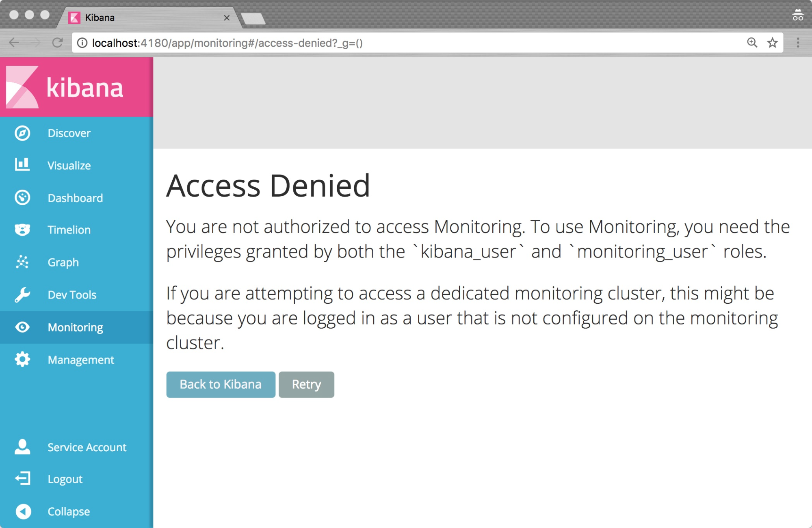Open Dev Tools via the wrench icon
812x528 pixels.
point(22,295)
